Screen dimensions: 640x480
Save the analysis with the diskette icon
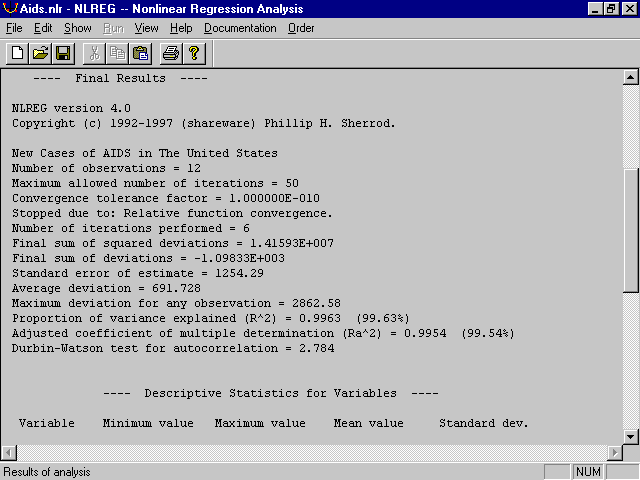point(62,53)
